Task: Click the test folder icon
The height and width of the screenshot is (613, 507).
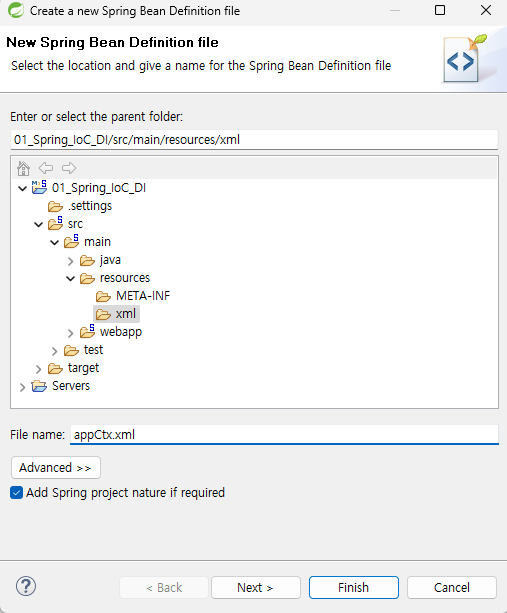Action: pos(71,350)
